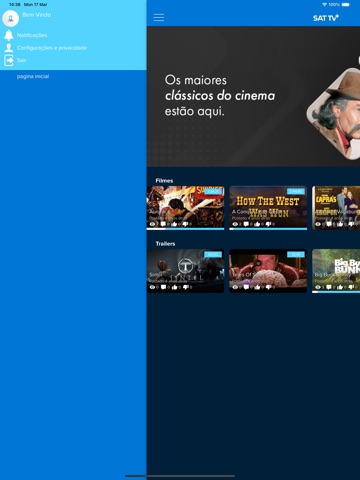Open the Capra's movie thumbnail
360x480 pixels.
click(336, 208)
